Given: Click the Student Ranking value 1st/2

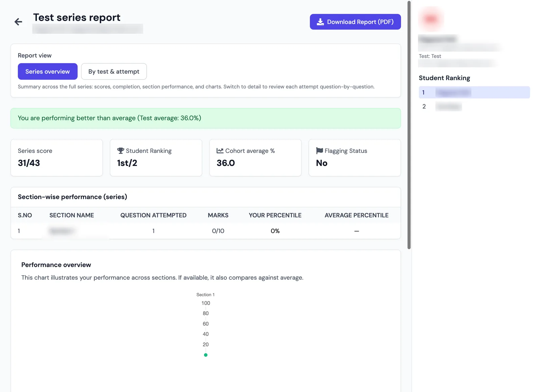Looking at the screenshot, I should (127, 163).
